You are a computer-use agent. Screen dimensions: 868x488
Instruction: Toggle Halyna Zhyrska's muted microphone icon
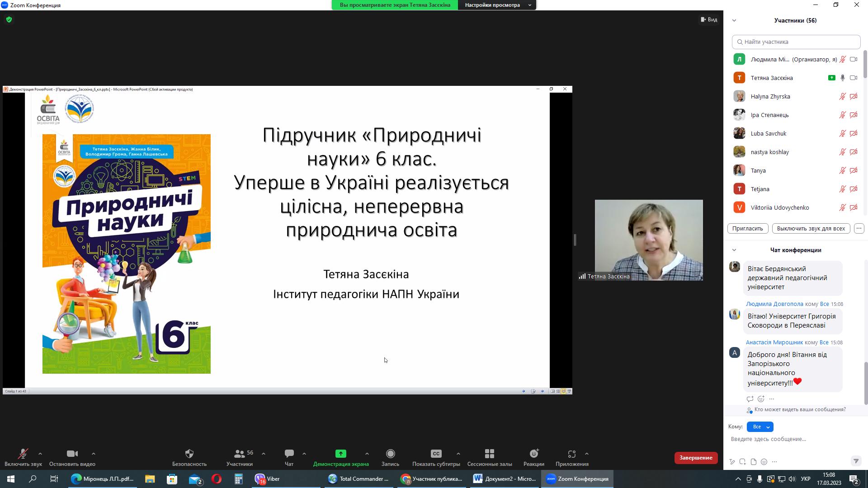(842, 96)
